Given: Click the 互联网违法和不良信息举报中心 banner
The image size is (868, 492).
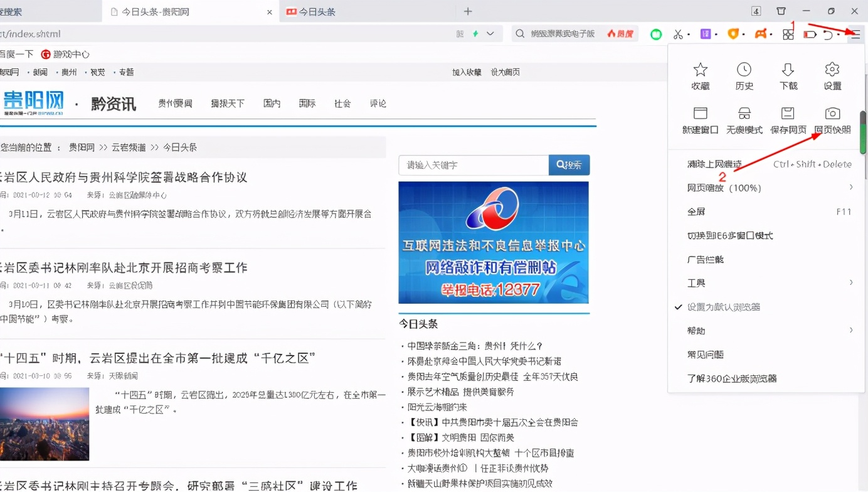Looking at the screenshot, I should pyautogui.click(x=494, y=242).
